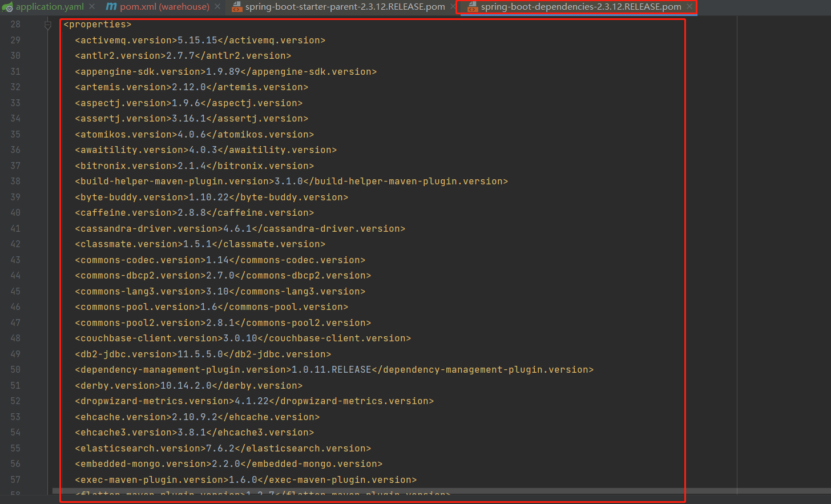Click the classmate.version 1.5.1 line

200,244
